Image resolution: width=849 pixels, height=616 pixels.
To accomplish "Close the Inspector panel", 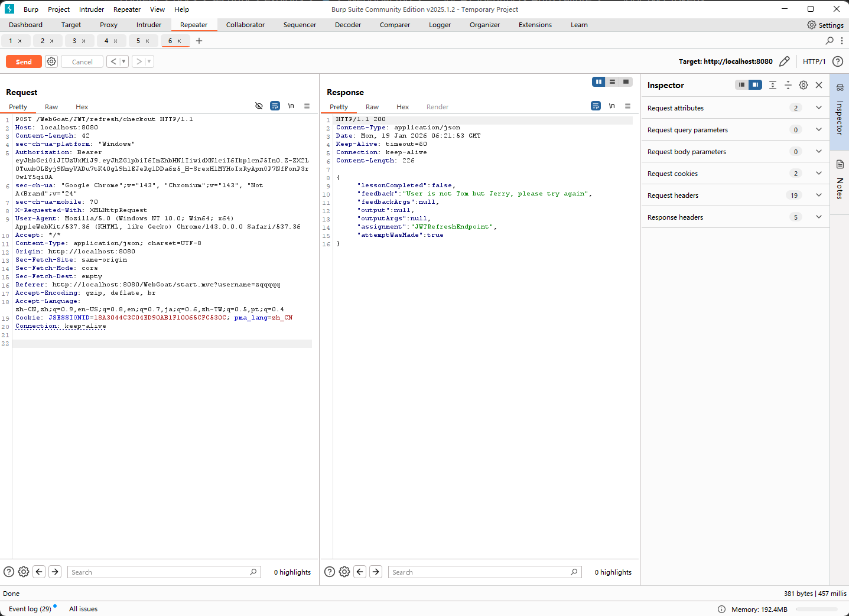I will pyautogui.click(x=819, y=85).
